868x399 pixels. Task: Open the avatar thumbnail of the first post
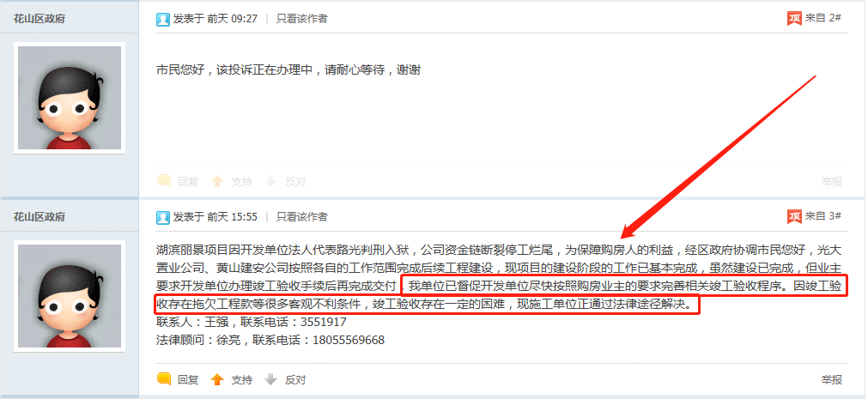(x=70, y=98)
